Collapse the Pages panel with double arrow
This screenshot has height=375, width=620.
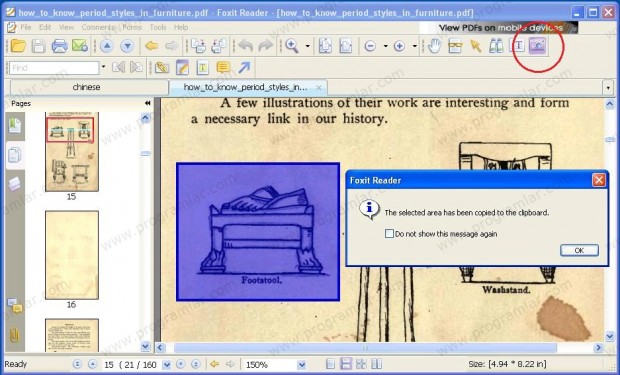[x=147, y=103]
